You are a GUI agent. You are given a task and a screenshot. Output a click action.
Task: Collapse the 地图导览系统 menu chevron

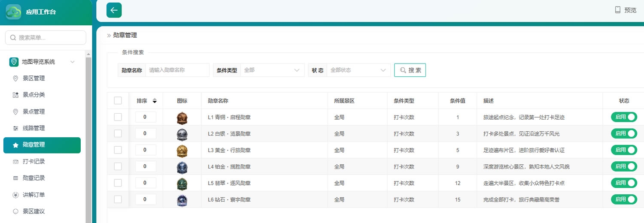pyautogui.click(x=73, y=62)
